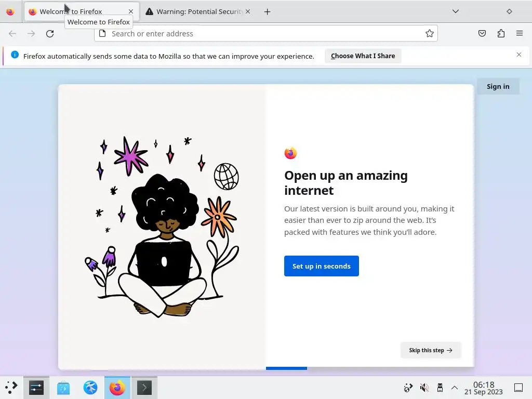Open a new tab with the plus button
532x399 pixels.
click(x=268, y=12)
